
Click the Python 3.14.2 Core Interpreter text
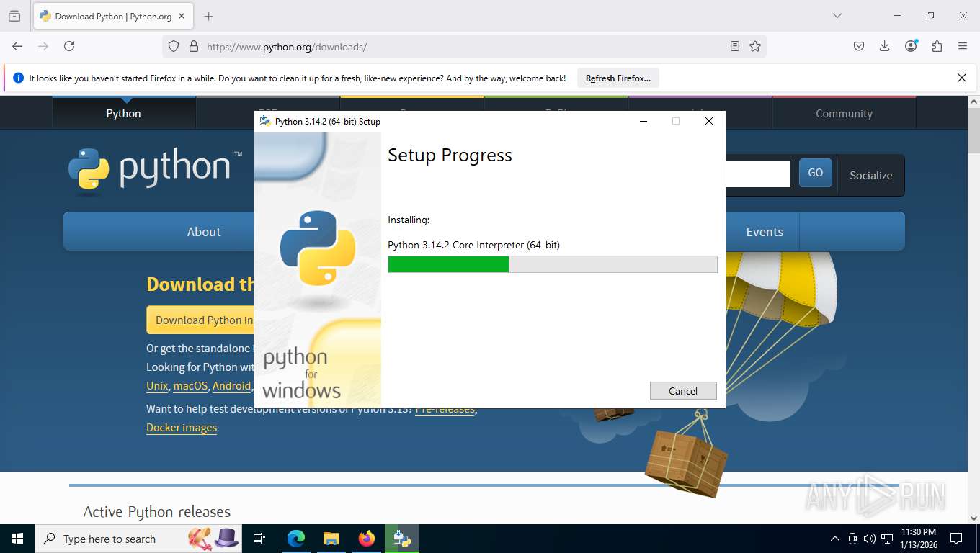point(473,245)
